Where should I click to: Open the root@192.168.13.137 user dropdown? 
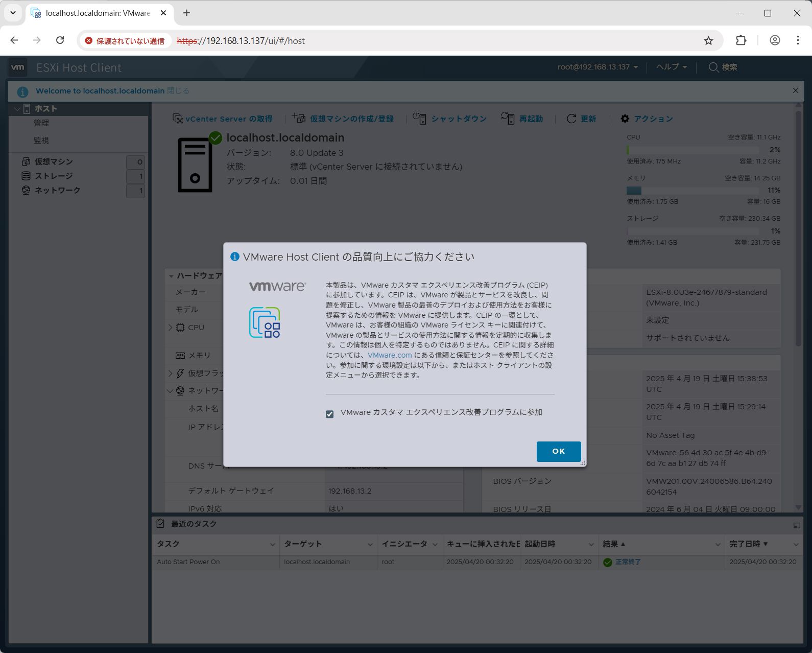pyautogui.click(x=598, y=67)
